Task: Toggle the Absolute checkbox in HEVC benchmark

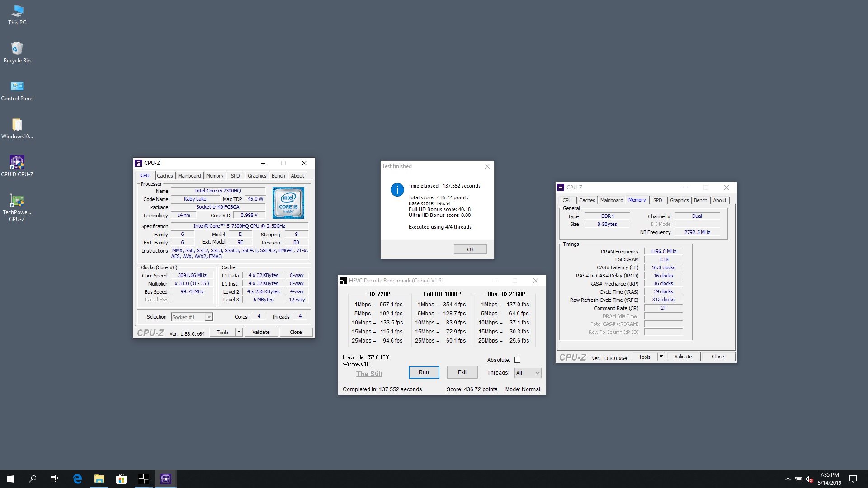Action: pyautogui.click(x=517, y=360)
